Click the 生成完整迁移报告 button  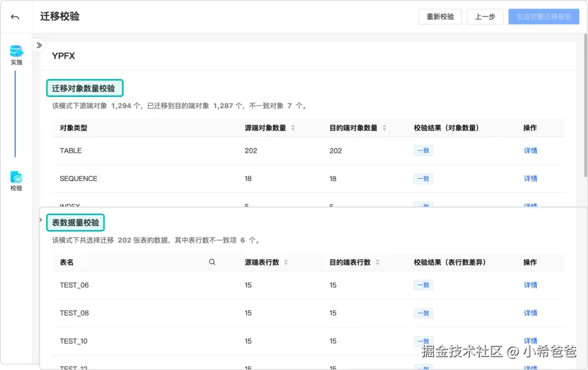(x=543, y=16)
